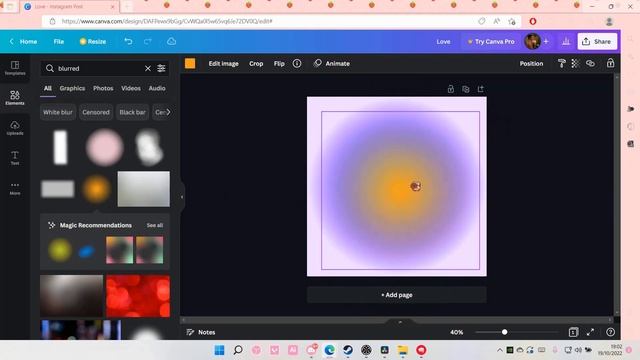The image size is (640, 360).
Task: Select the All tab
Action: (x=48, y=88)
